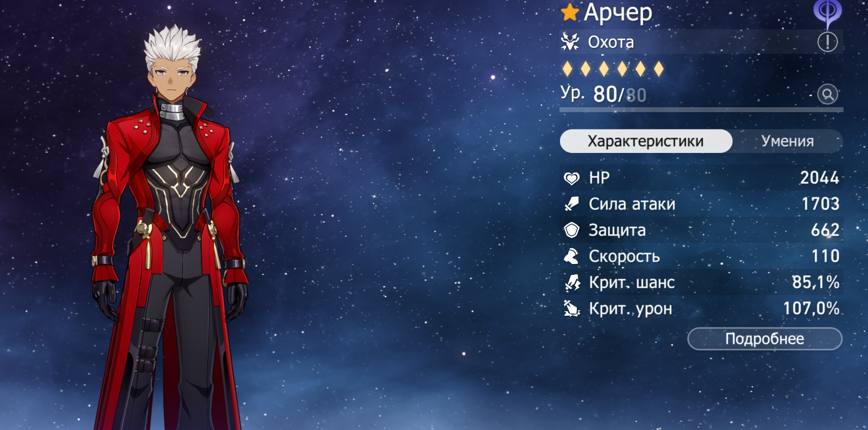Click the Скорость speed icon
The height and width of the screenshot is (430, 868).
[571, 256]
